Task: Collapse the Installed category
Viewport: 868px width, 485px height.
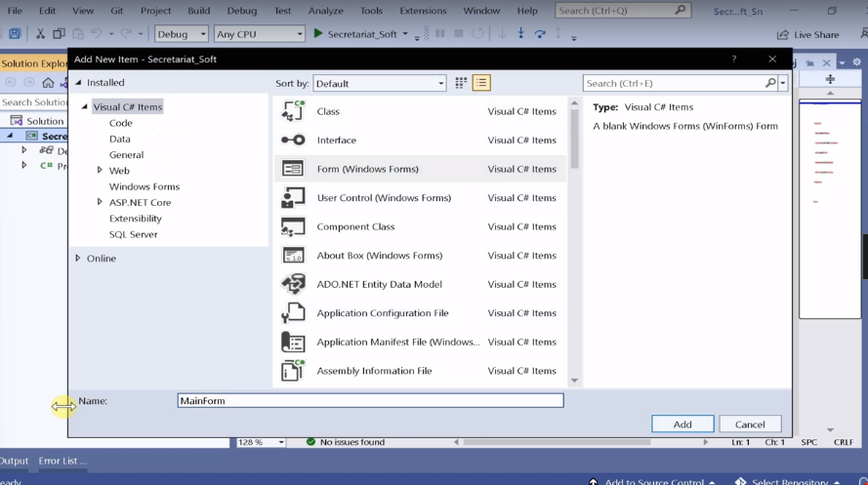Action: (79, 82)
